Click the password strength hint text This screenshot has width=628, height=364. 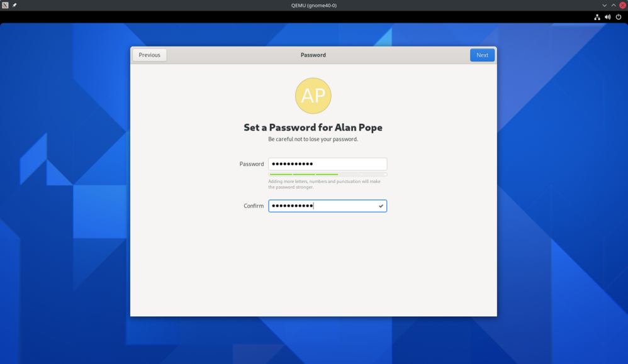point(324,184)
